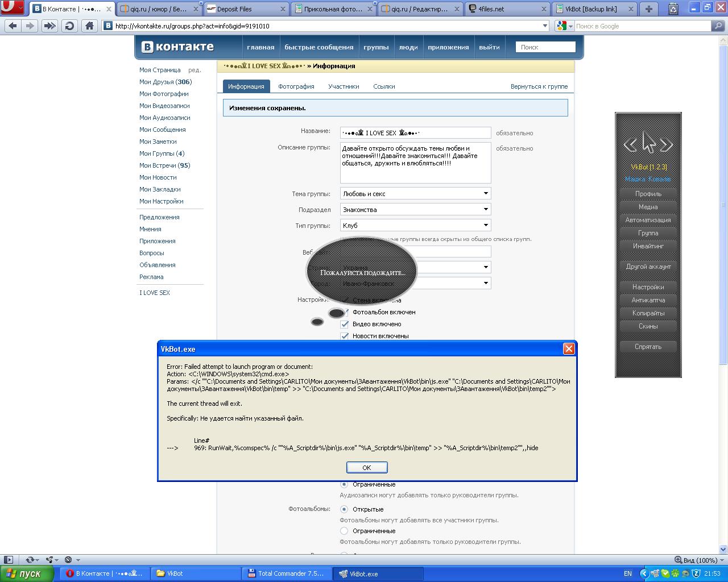Click into the group 'Название' field
Viewport: 728px width, 582px height.
[416, 132]
